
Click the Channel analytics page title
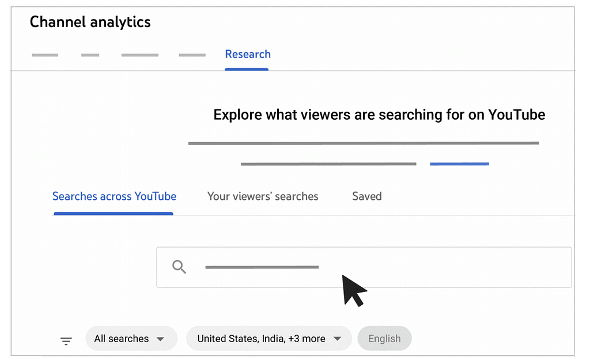coord(90,22)
